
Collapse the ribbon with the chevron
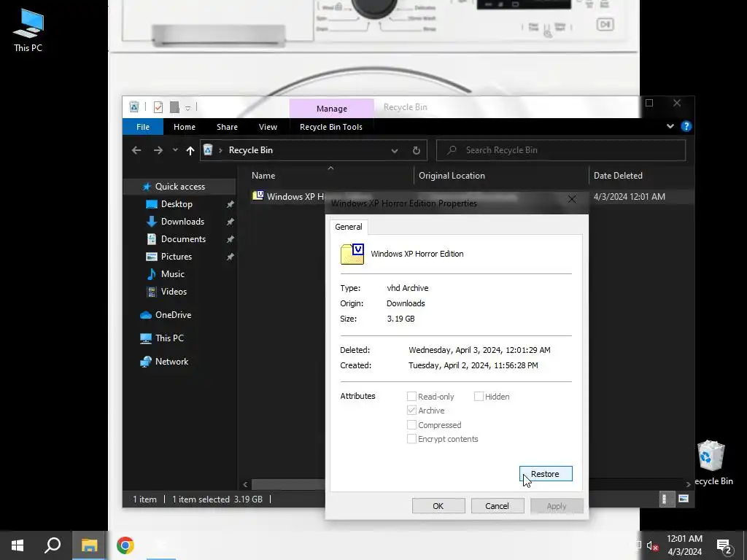click(670, 126)
